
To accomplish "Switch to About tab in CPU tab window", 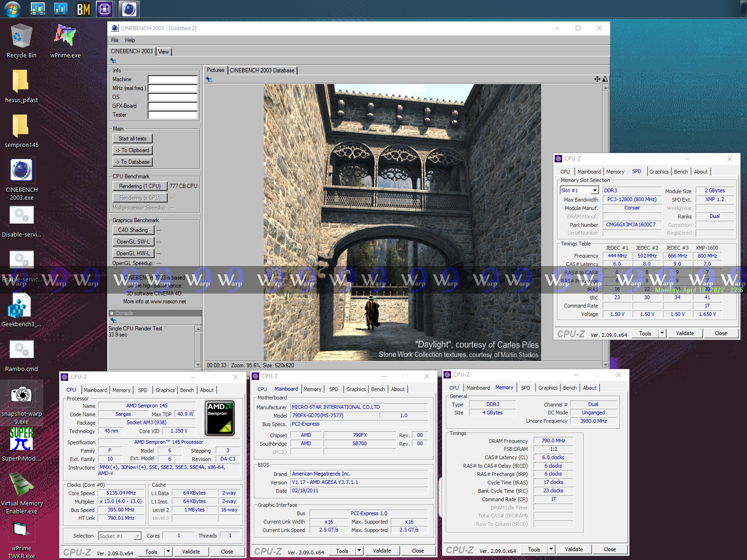I will click(207, 390).
